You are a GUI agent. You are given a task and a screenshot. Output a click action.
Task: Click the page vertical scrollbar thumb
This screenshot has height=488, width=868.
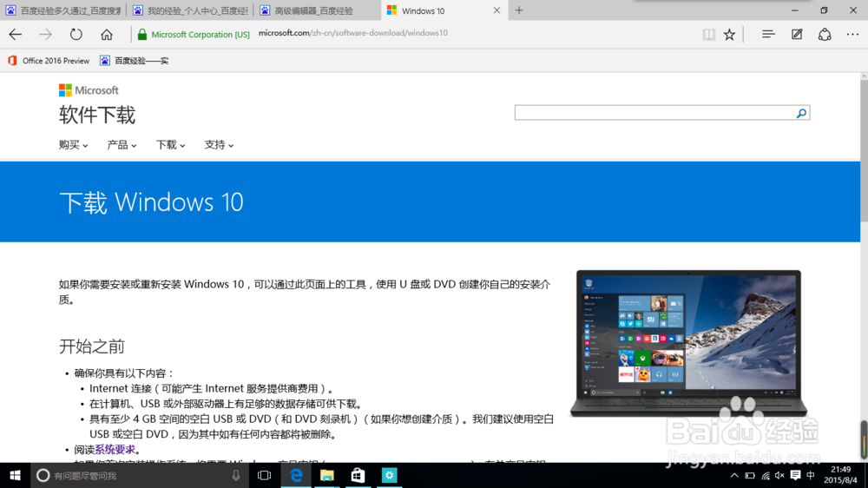tap(864, 149)
